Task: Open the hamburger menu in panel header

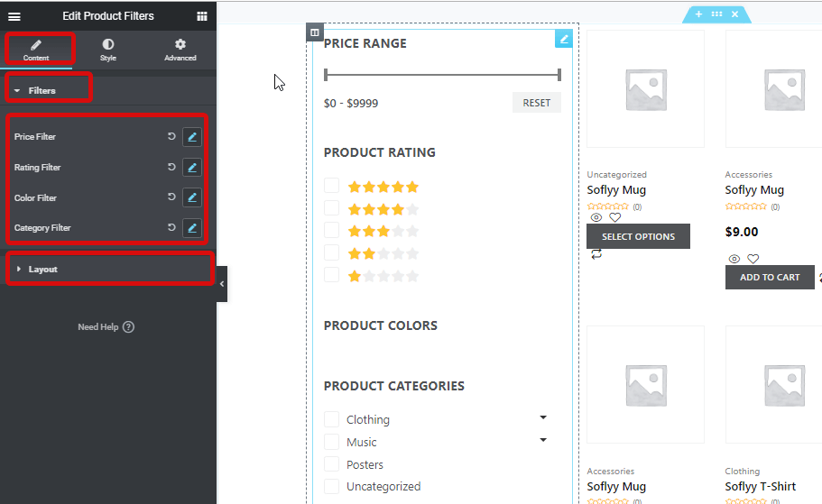Action: tap(14, 16)
